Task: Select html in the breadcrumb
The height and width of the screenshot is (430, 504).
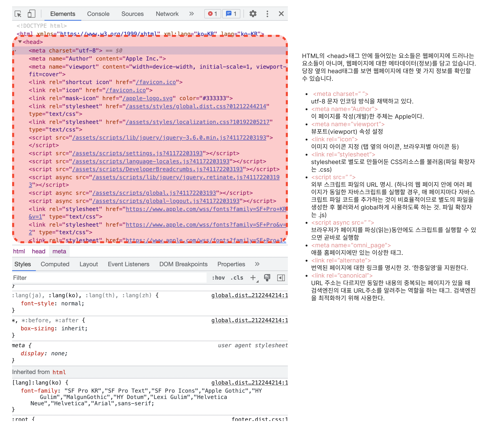Action: (19, 251)
